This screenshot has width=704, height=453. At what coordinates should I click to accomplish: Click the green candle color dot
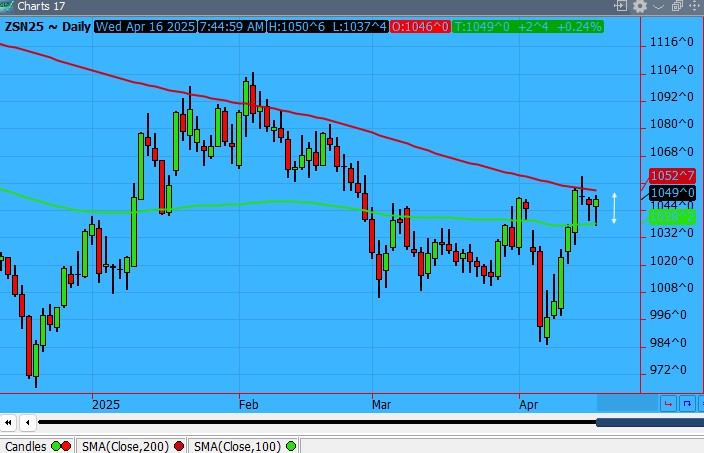tap(57, 446)
